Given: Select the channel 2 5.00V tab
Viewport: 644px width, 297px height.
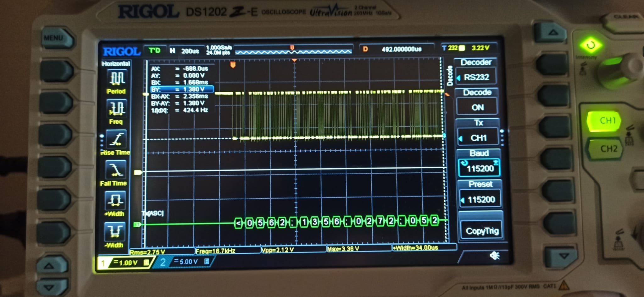Looking at the screenshot, I should pos(186,262).
